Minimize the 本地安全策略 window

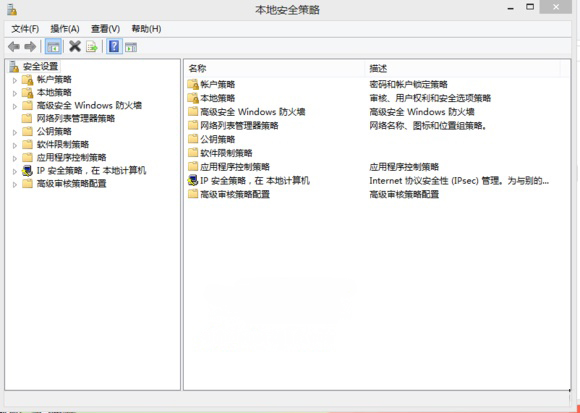pyautogui.click(x=511, y=8)
